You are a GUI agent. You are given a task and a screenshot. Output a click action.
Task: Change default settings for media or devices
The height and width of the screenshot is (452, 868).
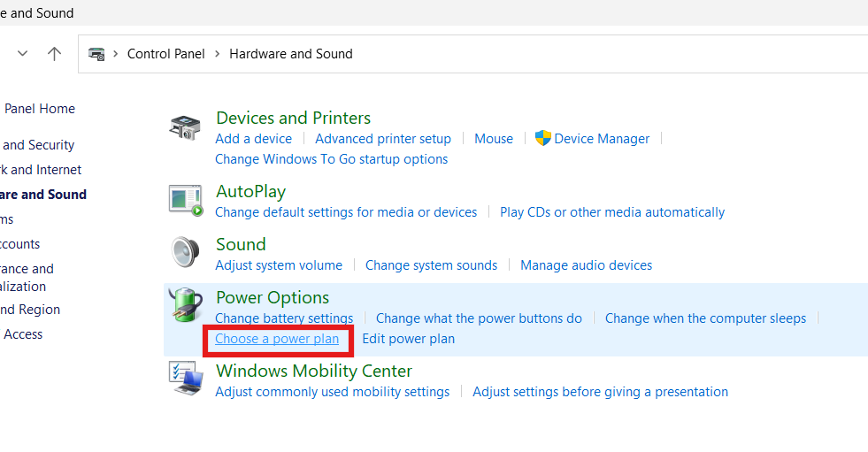(346, 212)
